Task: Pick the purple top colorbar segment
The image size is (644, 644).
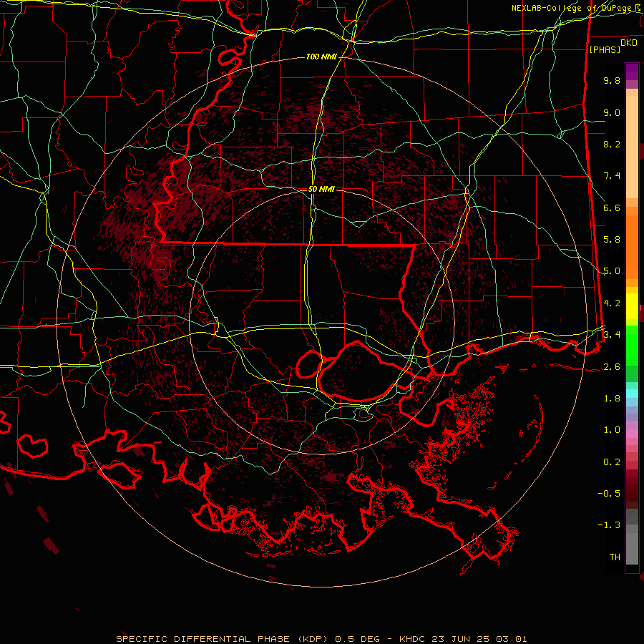Action: pos(632,72)
